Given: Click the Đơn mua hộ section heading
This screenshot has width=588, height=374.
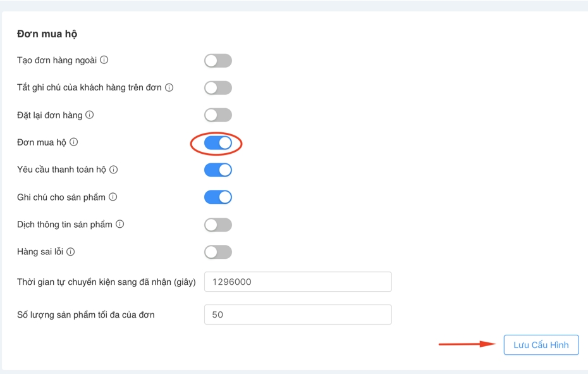Looking at the screenshot, I should [47, 34].
